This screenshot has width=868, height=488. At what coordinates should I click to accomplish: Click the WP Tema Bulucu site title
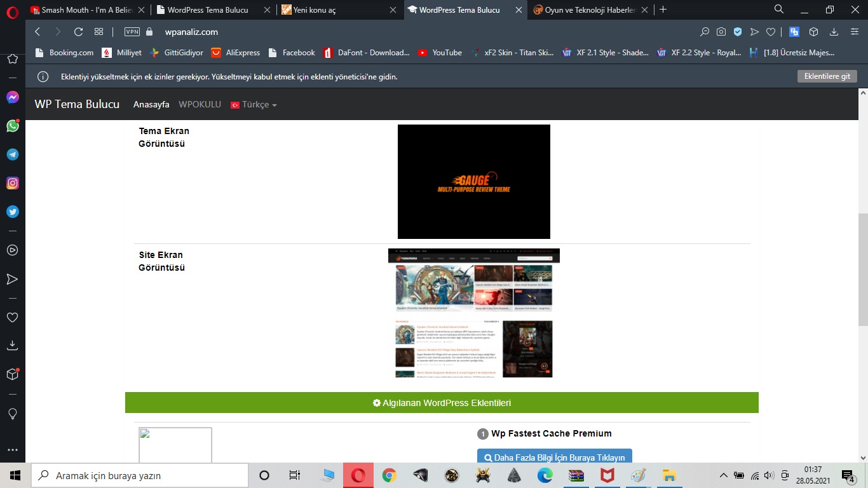77,104
